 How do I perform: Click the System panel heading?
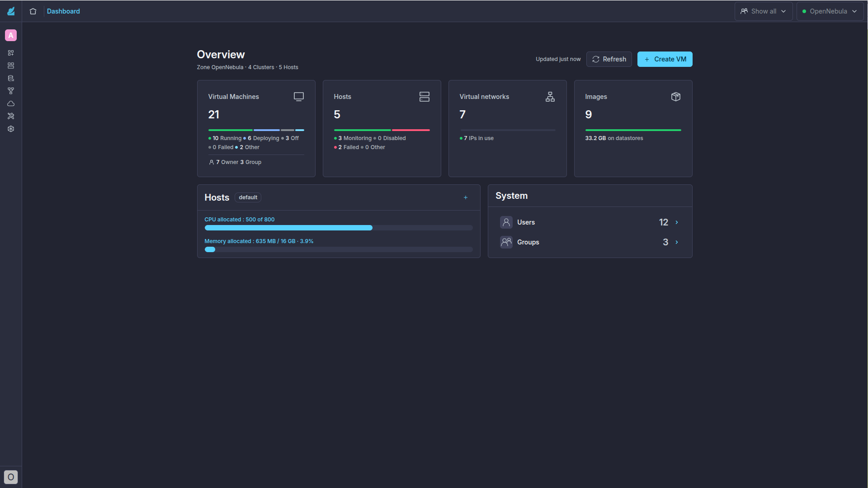click(511, 196)
